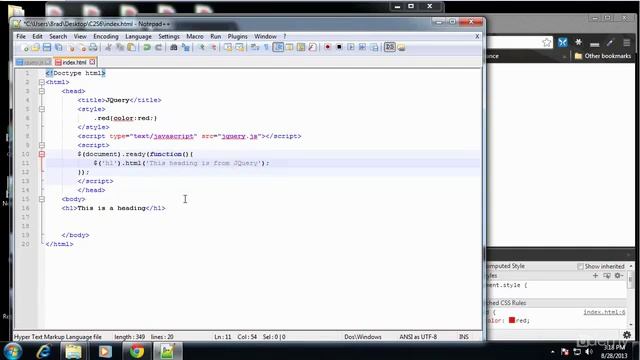Screen dimensions: 640x360
Task: Open the Macro menu
Action: [195, 36]
